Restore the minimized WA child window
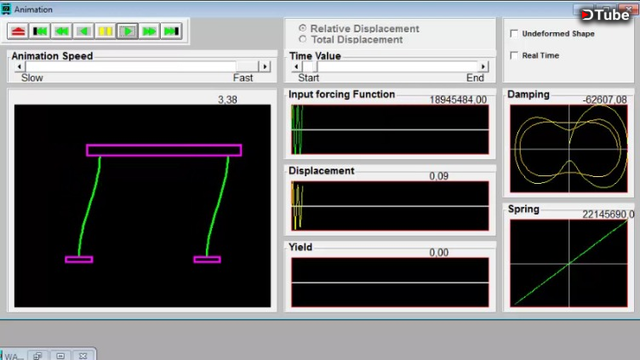640x360 pixels. point(38,356)
